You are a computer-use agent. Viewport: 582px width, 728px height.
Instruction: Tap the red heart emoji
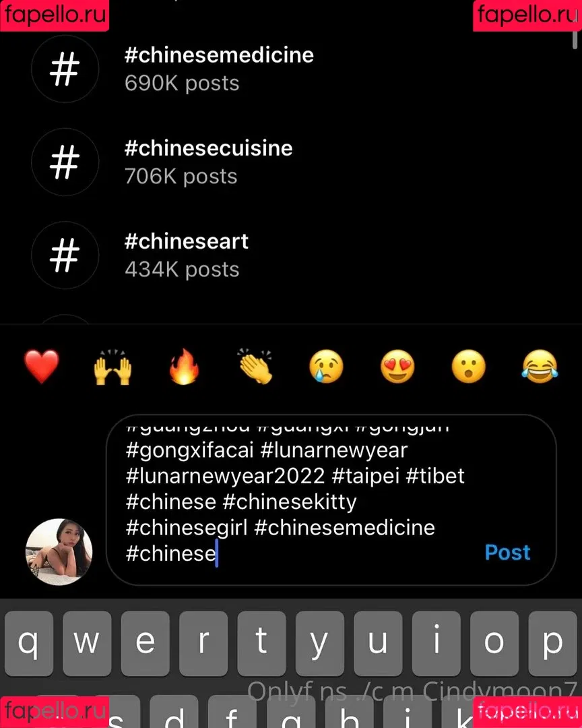42,367
